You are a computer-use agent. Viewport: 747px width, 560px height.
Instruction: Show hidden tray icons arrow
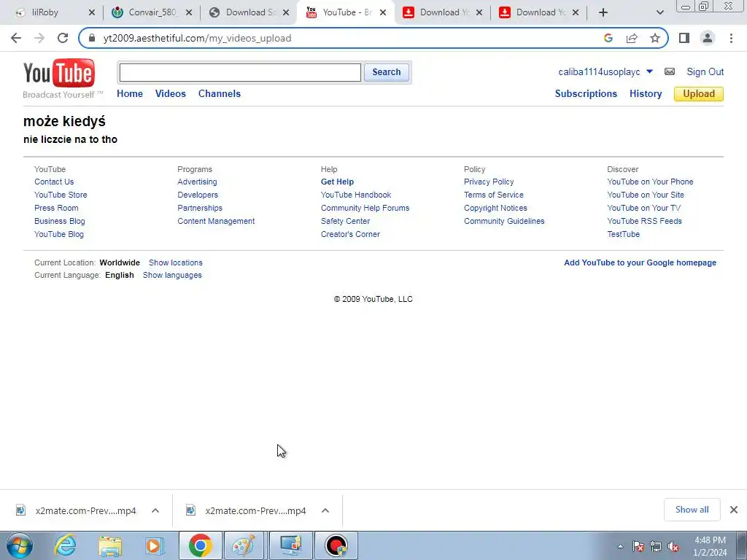(x=620, y=547)
